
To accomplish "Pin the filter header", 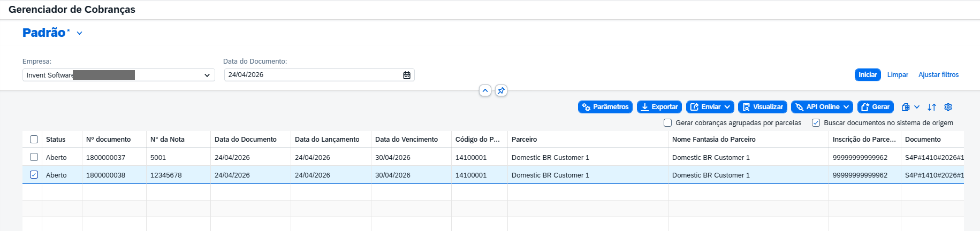I will tap(501, 90).
